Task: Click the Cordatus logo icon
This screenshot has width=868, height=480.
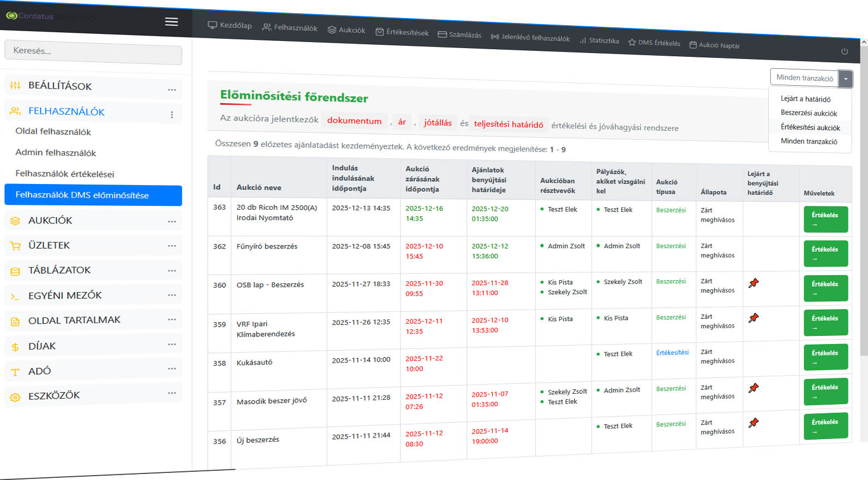Action: pos(11,16)
